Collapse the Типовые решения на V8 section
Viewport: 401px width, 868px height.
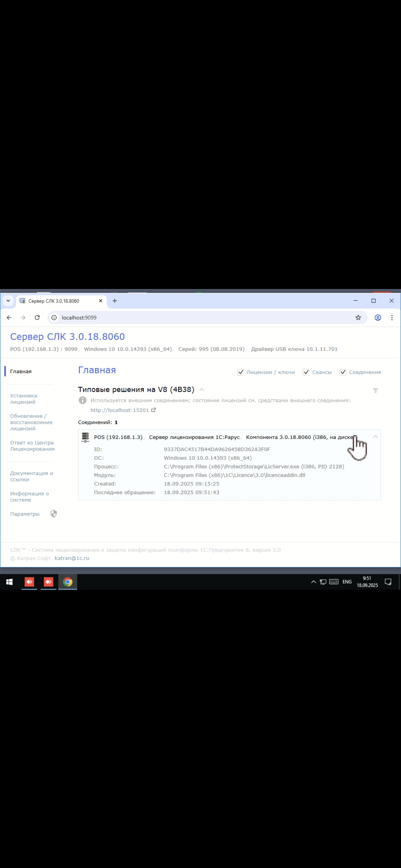coord(202,389)
